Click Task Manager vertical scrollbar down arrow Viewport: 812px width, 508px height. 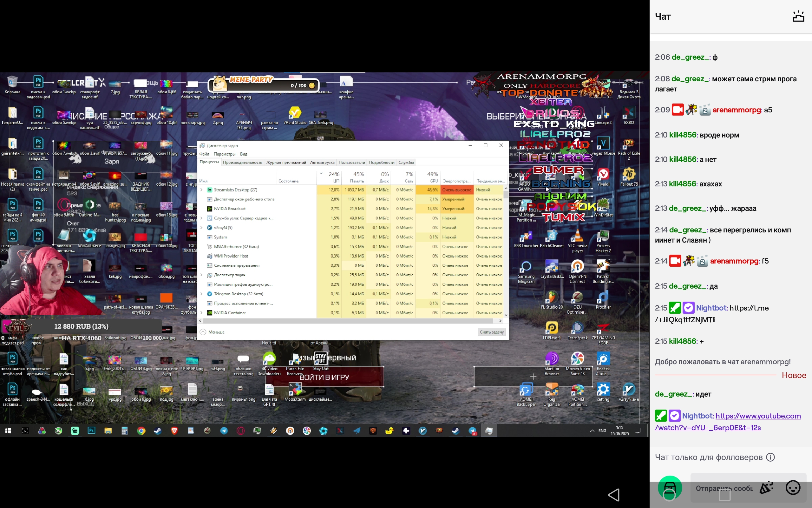(506, 315)
